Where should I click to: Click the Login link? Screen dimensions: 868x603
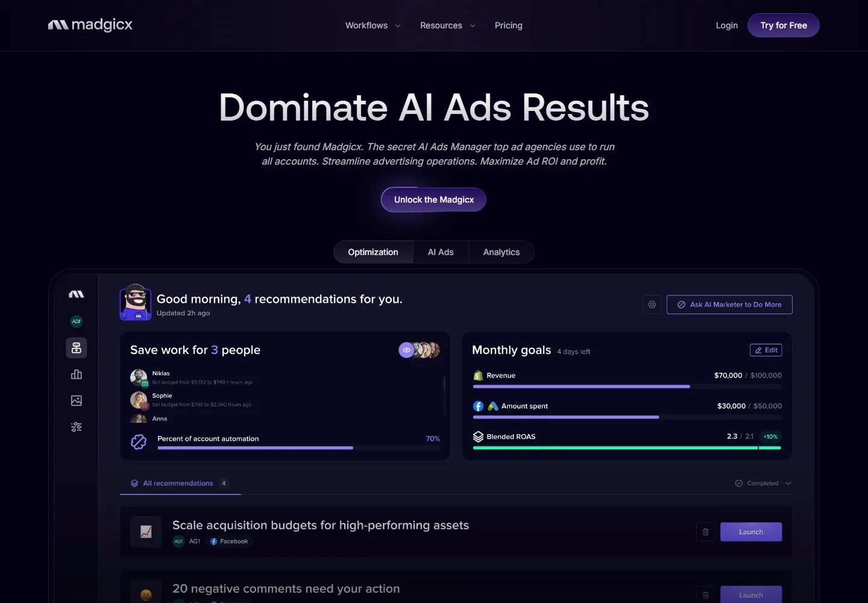(727, 25)
